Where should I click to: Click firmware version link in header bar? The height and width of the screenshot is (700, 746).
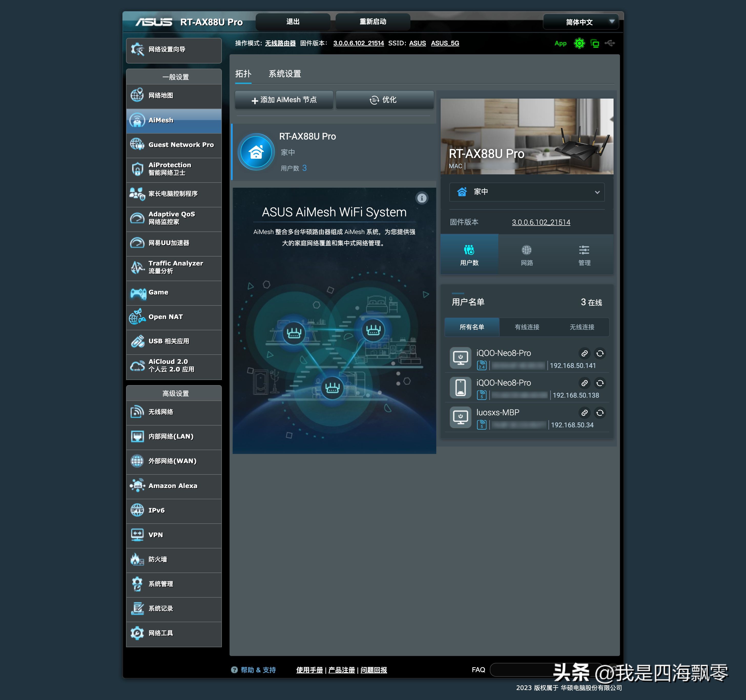coord(358,44)
